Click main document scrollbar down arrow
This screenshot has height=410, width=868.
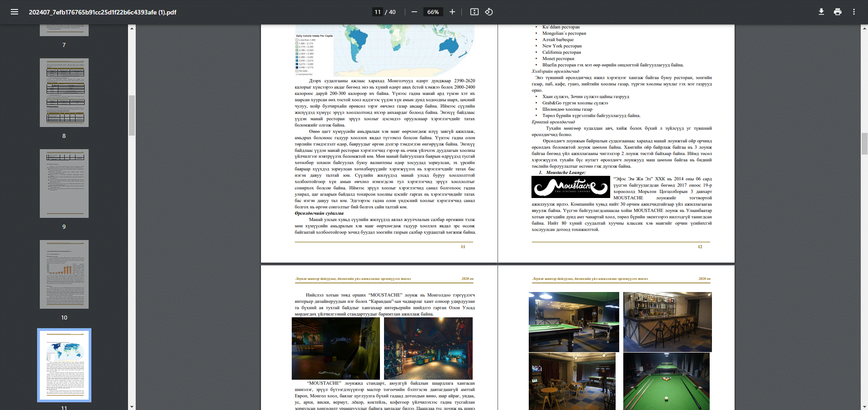coord(864,407)
